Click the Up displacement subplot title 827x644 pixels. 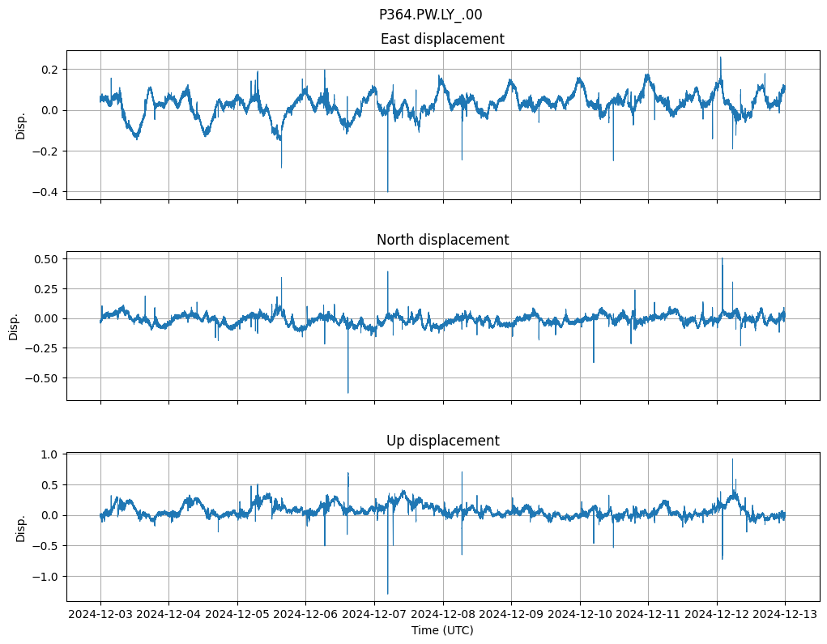442,441
